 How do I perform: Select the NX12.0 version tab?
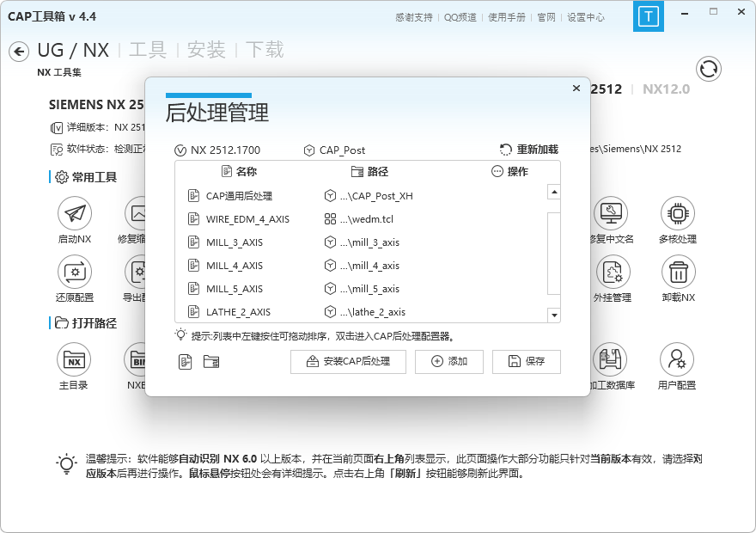(x=666, y=89)
